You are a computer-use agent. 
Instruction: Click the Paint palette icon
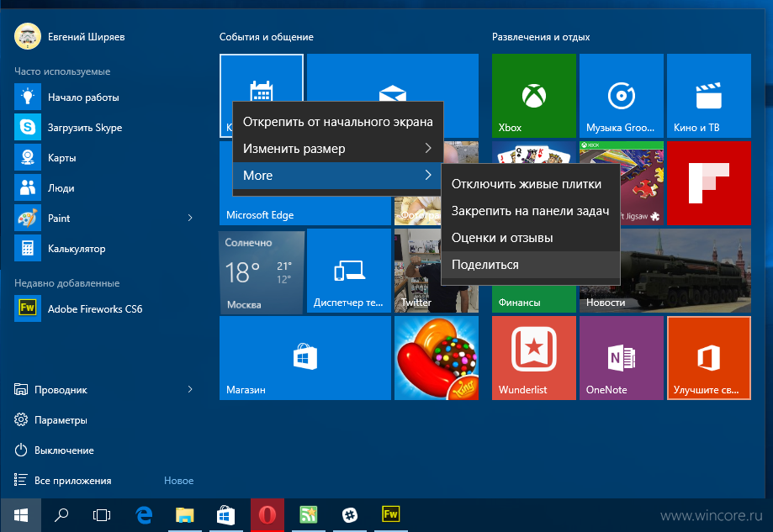pyautogui.click(x=28, y=218)
